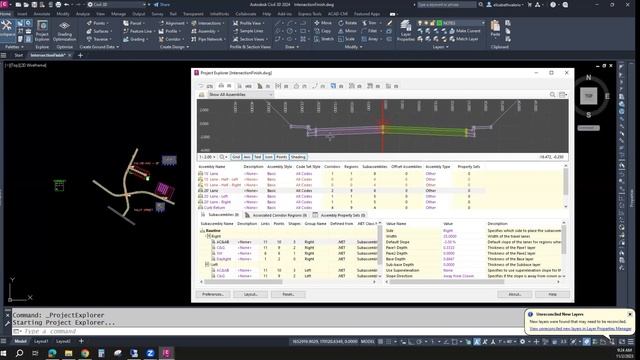The image size is (640, 360).
Task: Click the Layout... button
Action: pos(250,294)
